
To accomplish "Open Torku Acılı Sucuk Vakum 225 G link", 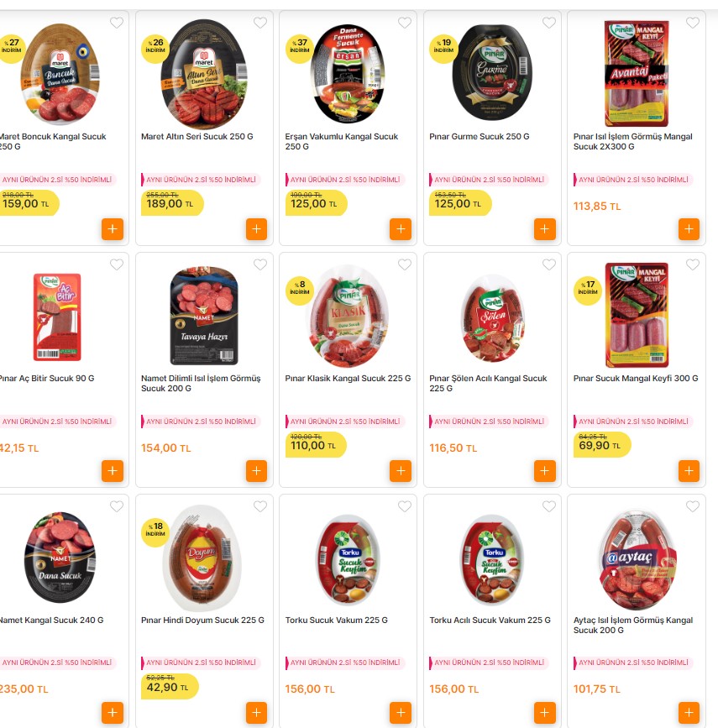I will pyautogui.click(x=490, y=621).
